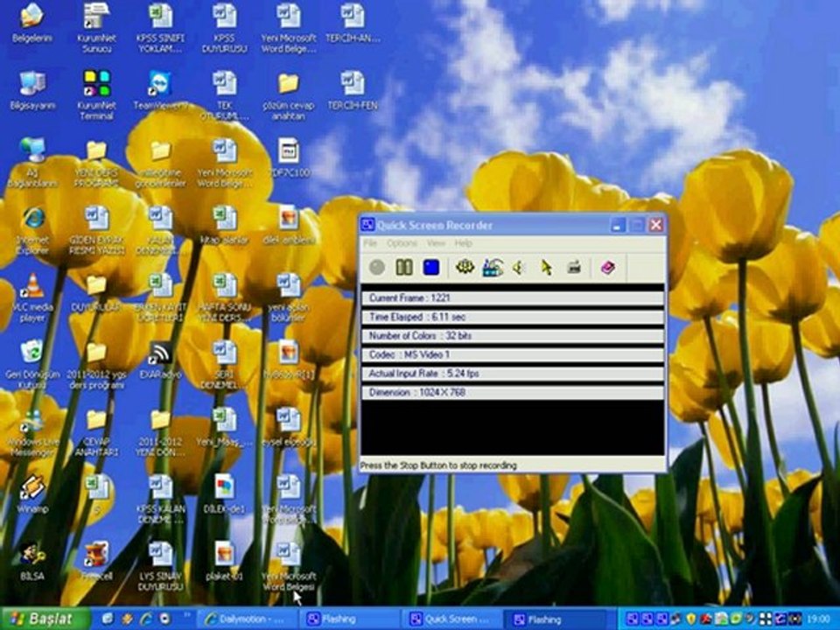Screen dimensions: 840x630
Task: Select the YENİ DERS PROGRAMI folder
Action: click(x=96, y=163)
